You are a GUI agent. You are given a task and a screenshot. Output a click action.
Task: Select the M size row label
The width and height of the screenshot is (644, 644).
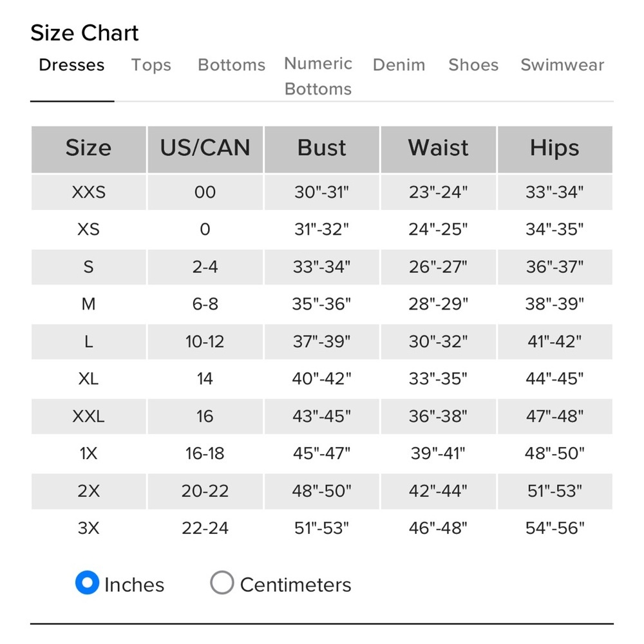coord(89,305)
